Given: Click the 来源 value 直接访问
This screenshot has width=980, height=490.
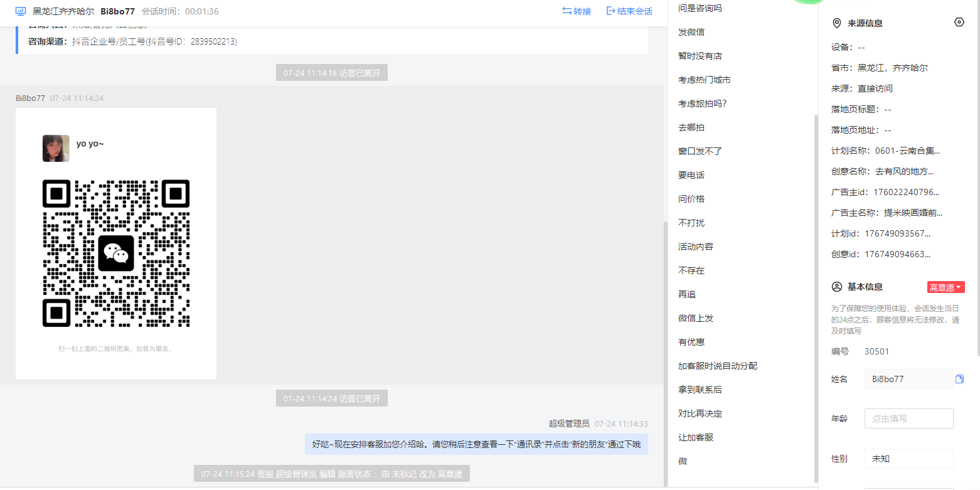Looking at the screenshot, I should pyautogui.click(x=875, y=88).
